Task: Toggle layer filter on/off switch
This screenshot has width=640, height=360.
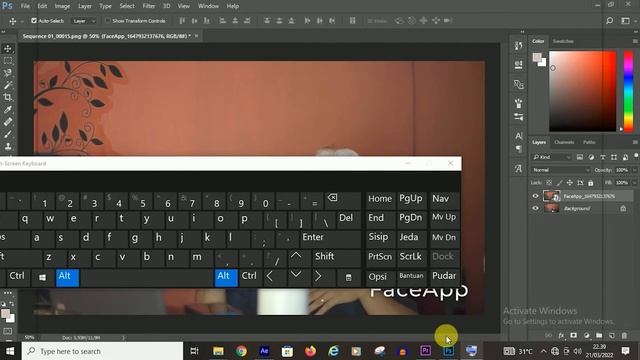Action: coord(636,156)
